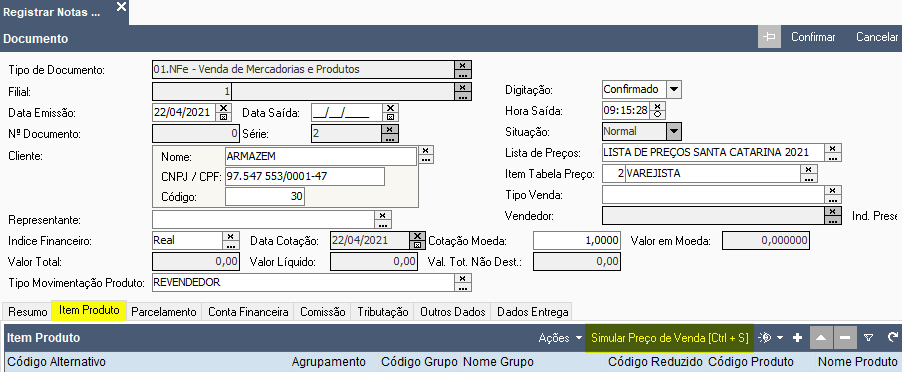902x372 pixels.
Task: Run Simular Preço de Venda
Action: point(670,338)
